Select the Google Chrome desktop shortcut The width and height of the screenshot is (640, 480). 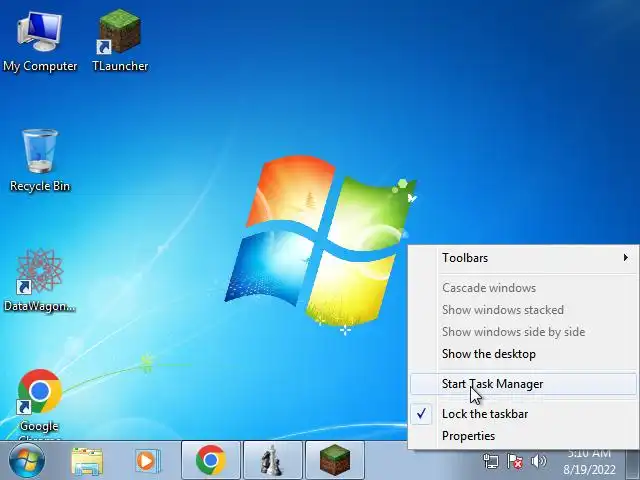(x=40, y=402)
